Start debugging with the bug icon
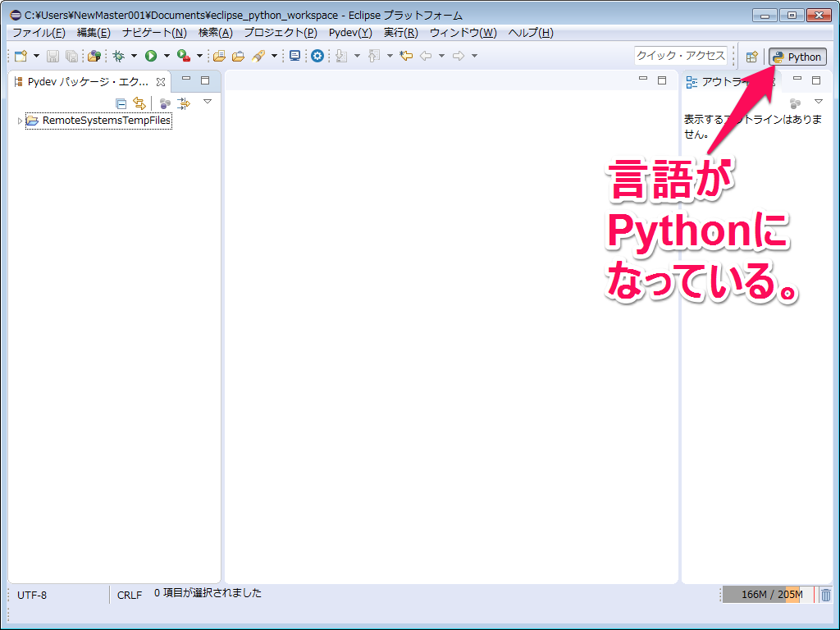Image resolution: width=840 pixels, height=630 pixels. pyautogui.click(x=117, y=56)
